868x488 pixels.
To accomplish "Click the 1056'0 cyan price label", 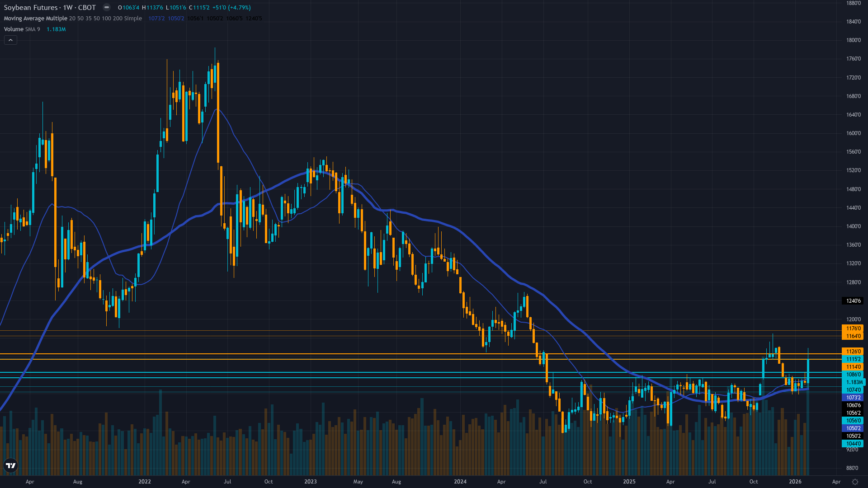I will 853,421.
